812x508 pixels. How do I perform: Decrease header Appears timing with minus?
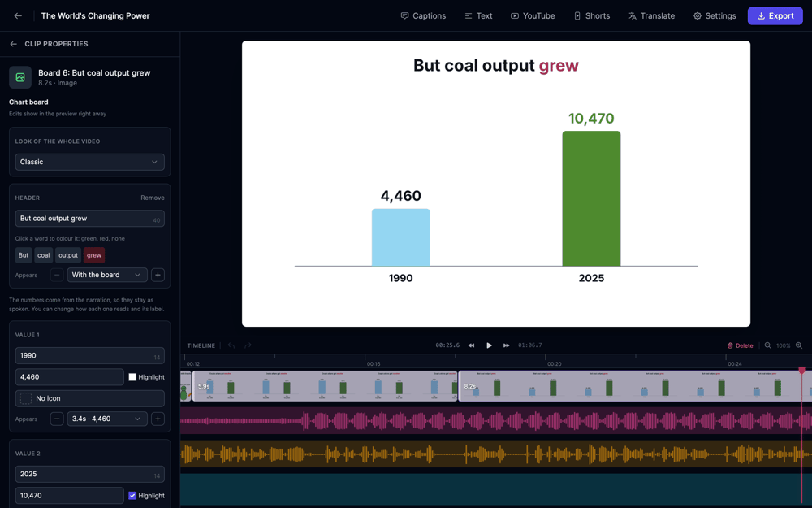57,275
